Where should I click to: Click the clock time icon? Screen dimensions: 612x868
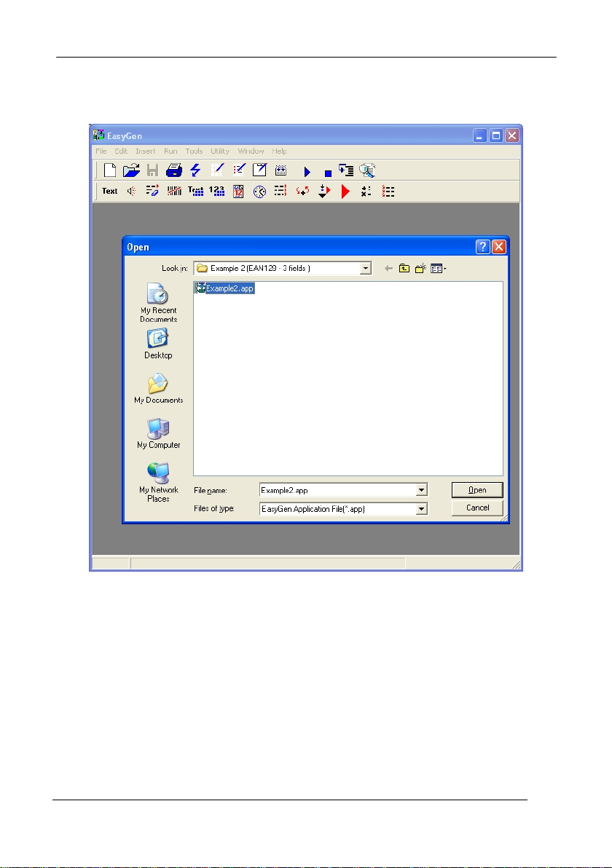[260, 192]
